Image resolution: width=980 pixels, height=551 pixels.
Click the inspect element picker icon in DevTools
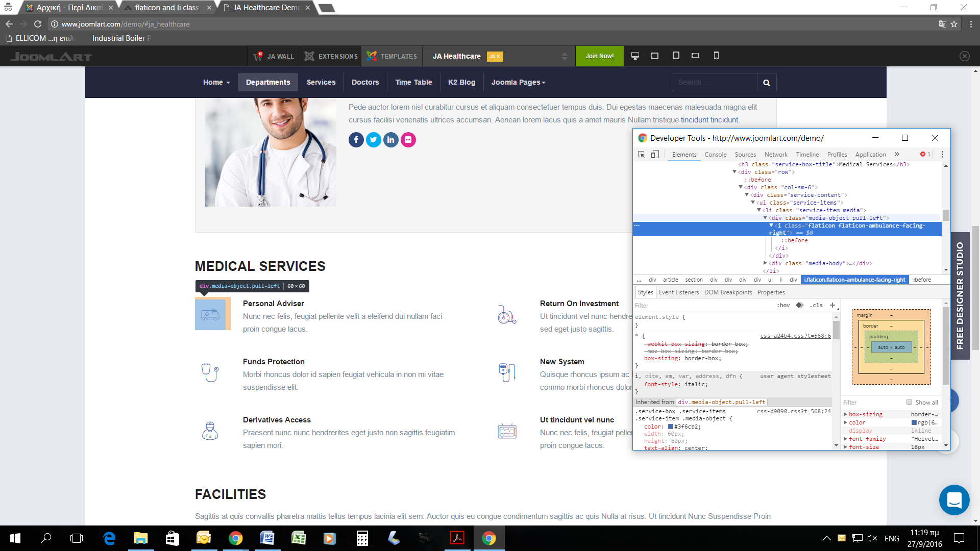pos(642,154)
